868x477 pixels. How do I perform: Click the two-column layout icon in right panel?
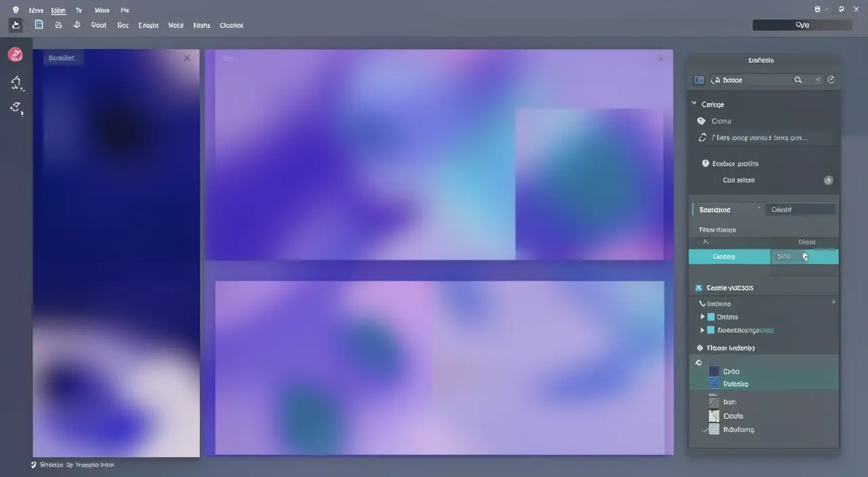[x=698, y=80]
